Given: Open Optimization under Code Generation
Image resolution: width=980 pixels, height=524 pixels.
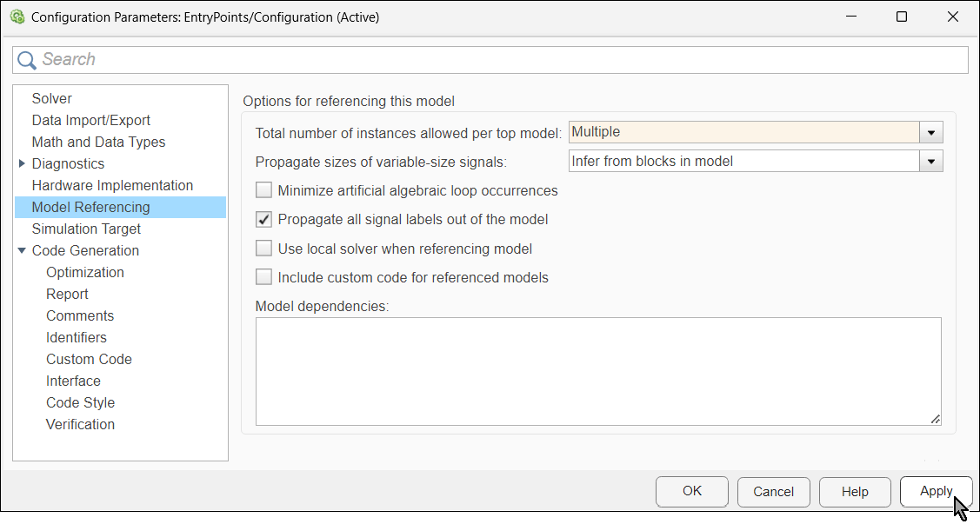Looking at the screenshot, I should click(84, 271).
